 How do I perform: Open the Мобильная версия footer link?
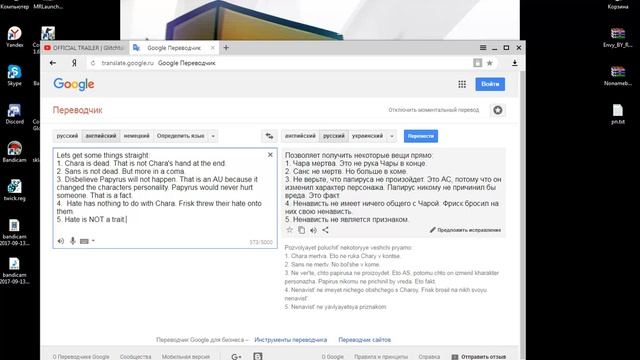coord(186,357)
